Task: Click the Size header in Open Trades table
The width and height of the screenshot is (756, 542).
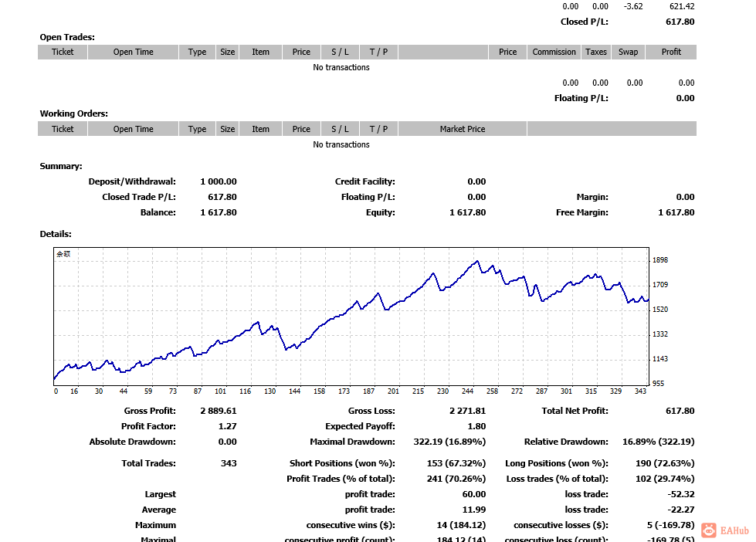Action: tap(228, 52)
